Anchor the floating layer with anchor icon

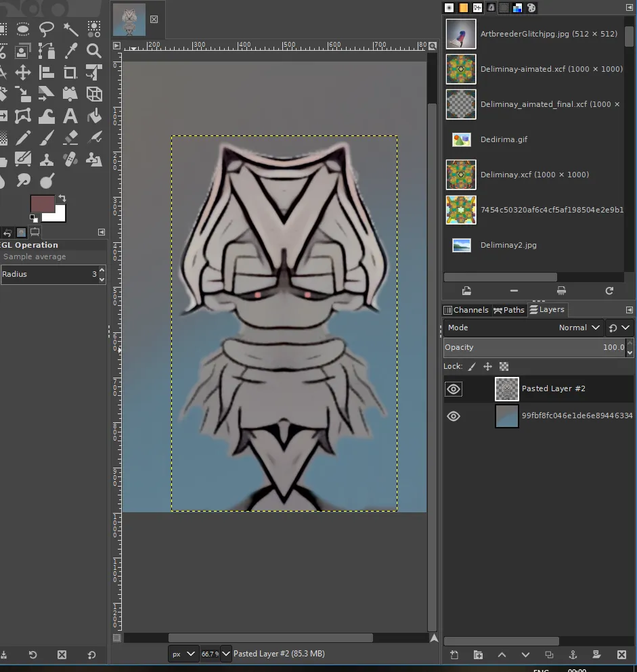(573, 654)
